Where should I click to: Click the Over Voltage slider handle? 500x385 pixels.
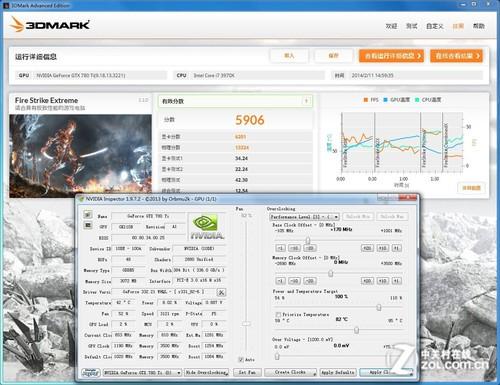[x=277, y=356]
